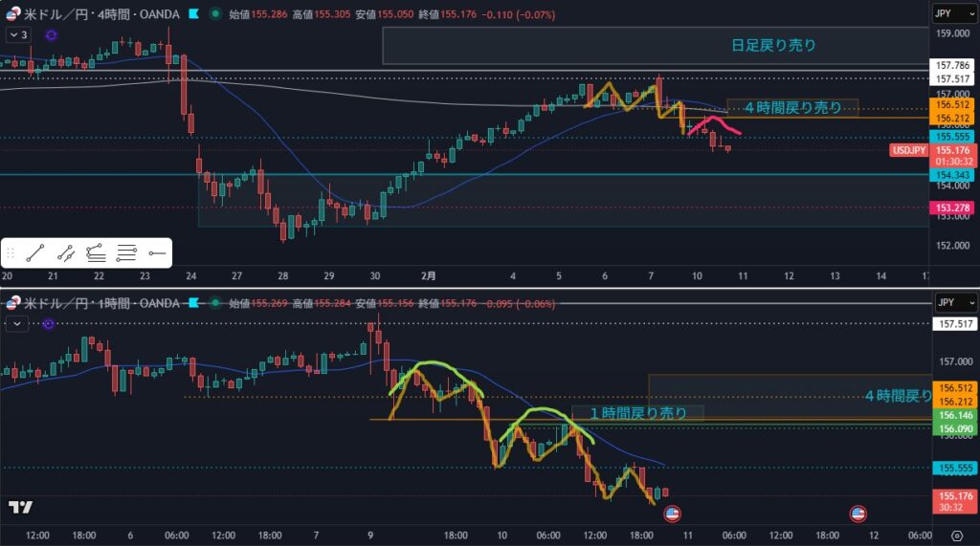Expand the collapsed indicators legend showing 3
Image resolution: width=980 pixels, height=546 pixels.
tap(18, 34)
